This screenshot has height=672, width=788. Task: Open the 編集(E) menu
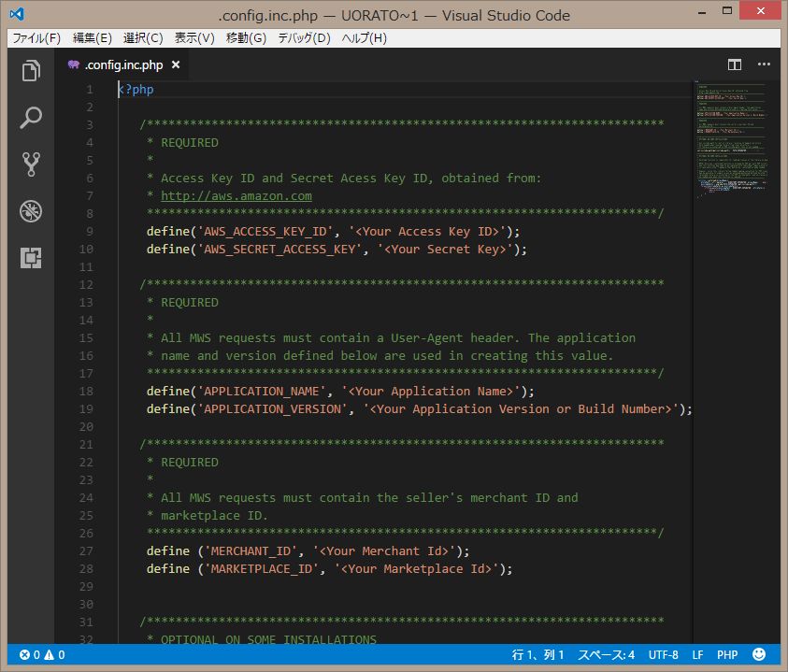pos(92,38)
